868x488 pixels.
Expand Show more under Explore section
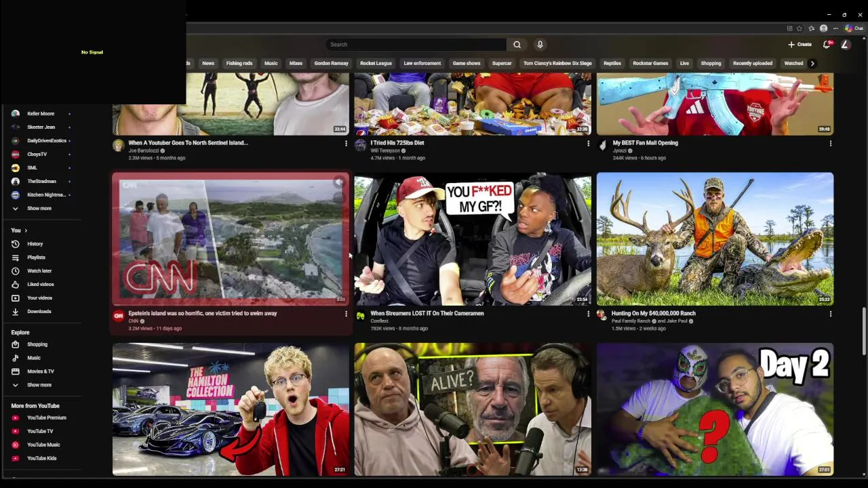(41, 385)
